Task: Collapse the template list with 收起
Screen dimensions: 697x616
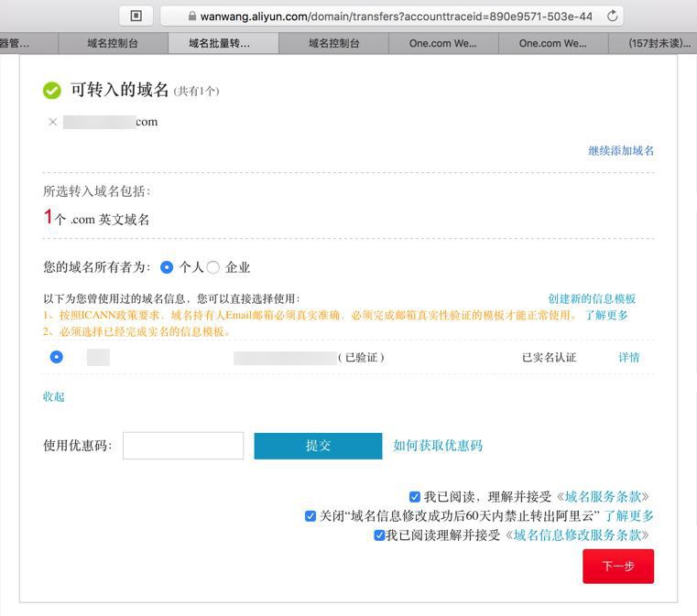Action: click(x=54, y=396)
